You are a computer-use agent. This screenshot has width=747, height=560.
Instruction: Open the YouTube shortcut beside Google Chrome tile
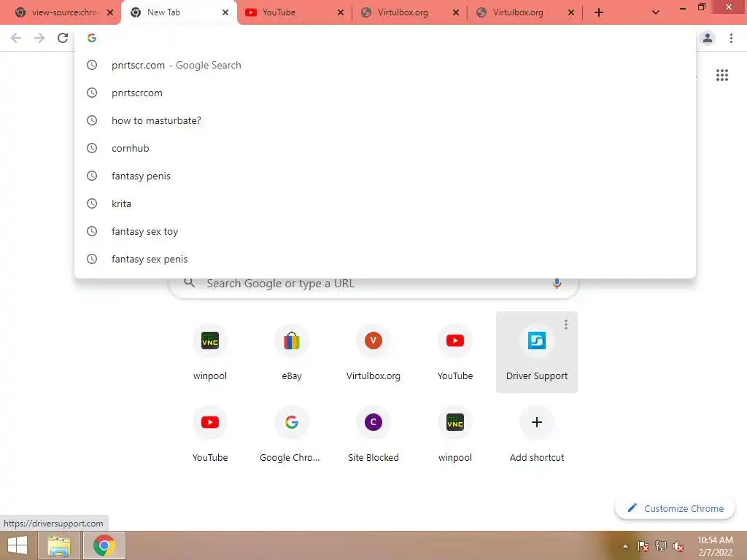coord(210,435)
